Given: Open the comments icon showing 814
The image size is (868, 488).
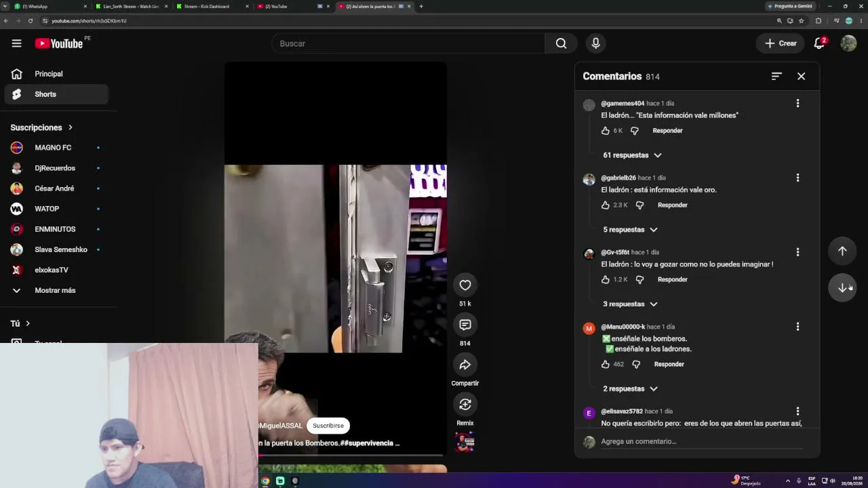Looking at the screenshot, I should (x=465, y=325).
